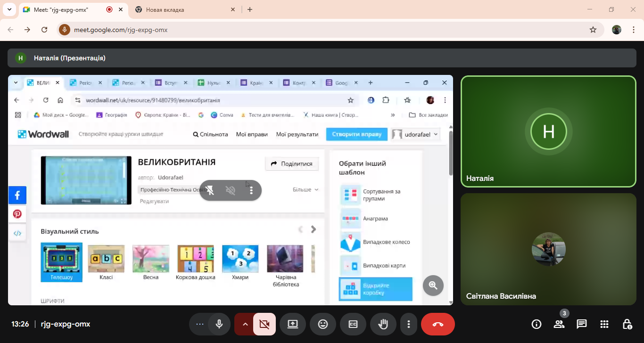Toggle closed captions button
The width and height of the screenshot is (644, 343).
pos(353,324)
